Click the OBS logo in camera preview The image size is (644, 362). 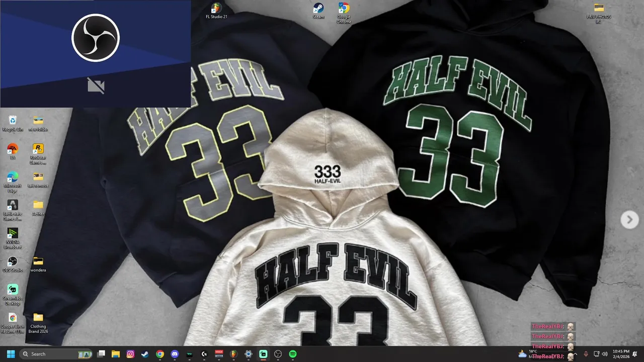pos(96,38)
